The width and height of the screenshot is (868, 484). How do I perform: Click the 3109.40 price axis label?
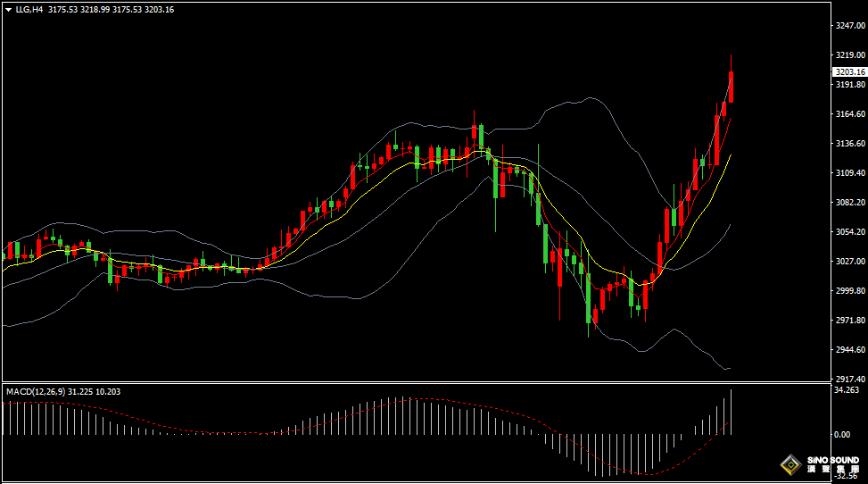(848, 173)
